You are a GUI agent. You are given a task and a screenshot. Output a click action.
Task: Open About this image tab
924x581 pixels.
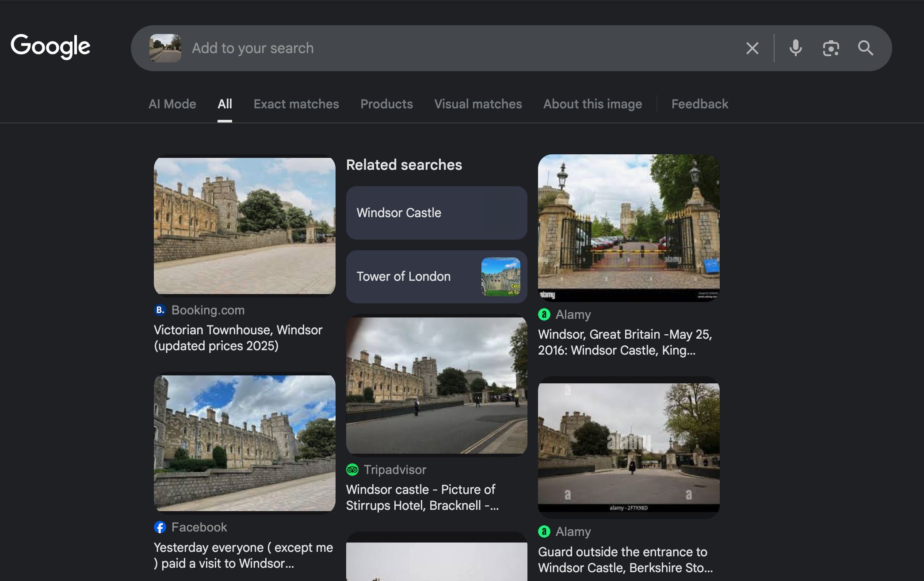pyautogui.click(x=592, y=104)
